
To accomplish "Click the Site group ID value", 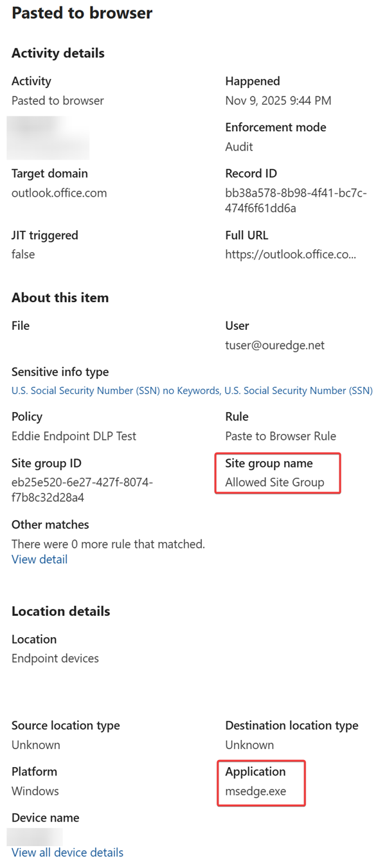I will [x=82, y=490].
